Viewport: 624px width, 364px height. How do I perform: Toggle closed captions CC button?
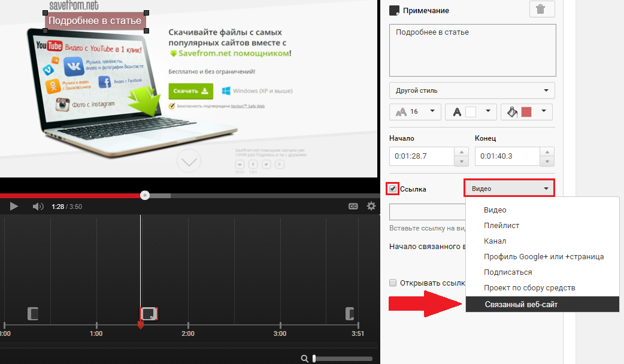pos(353,206)
